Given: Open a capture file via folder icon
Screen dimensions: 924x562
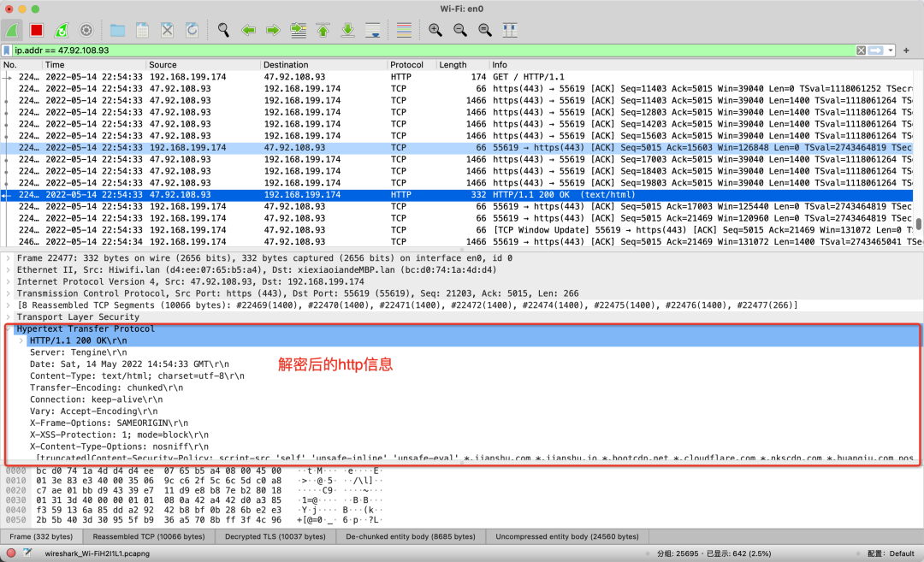Looking at the screenshot, I should click(x=117, y=30).
